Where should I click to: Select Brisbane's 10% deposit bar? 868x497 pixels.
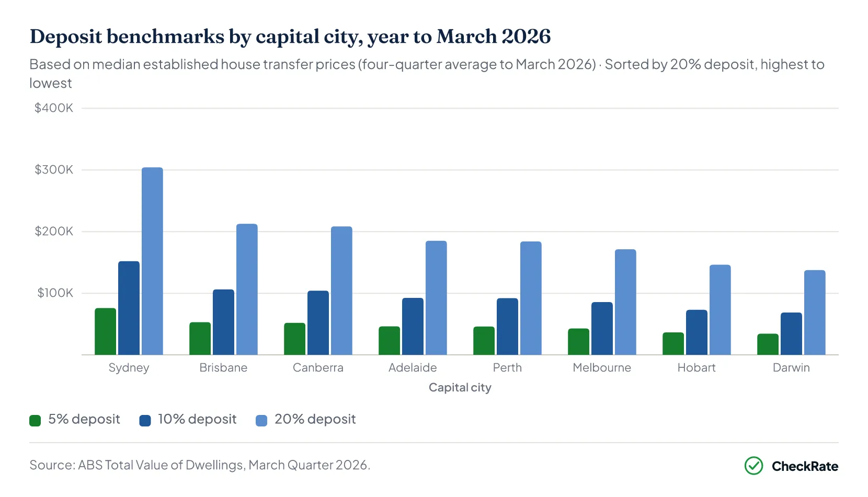point(223,322)
